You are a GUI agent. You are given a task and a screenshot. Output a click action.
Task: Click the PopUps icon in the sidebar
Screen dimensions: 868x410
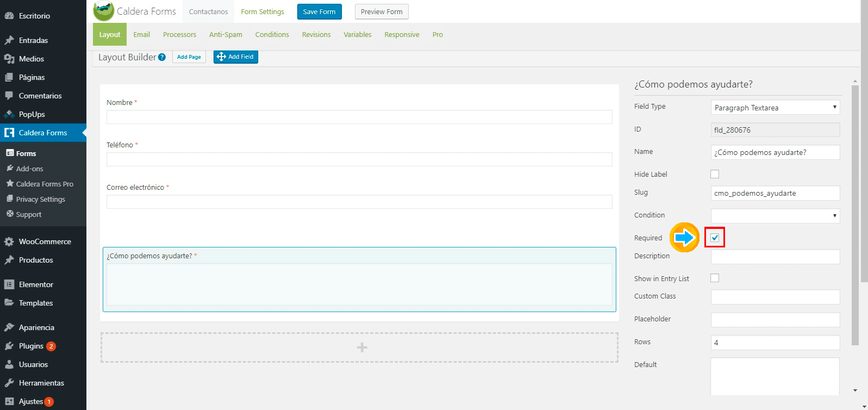(9, 114)
